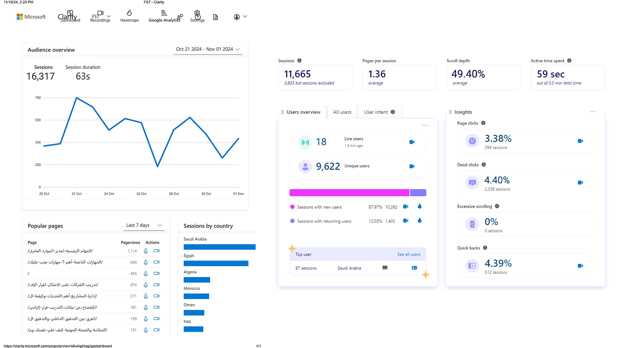View recordings for Dead clicks sessions
This screenshot has width=644, height=348.
pos(580,183)
